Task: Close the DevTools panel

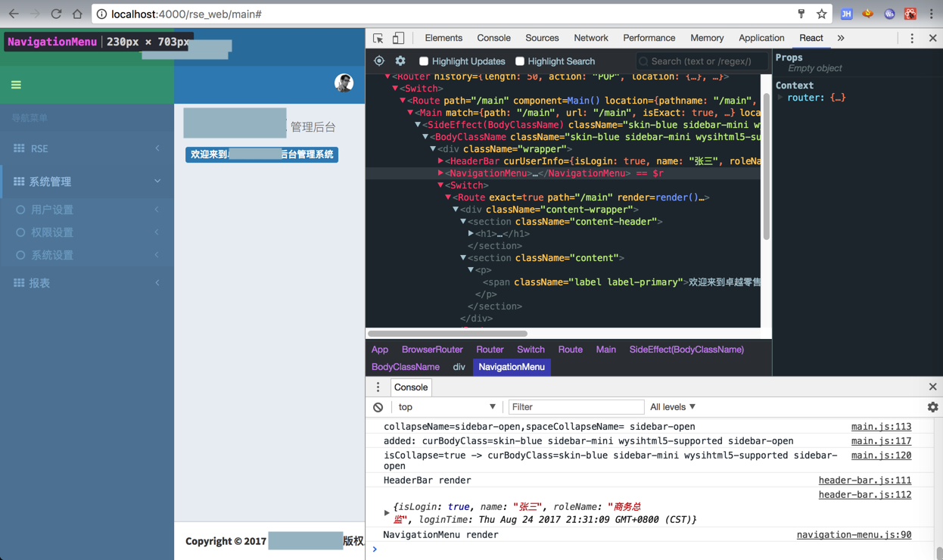Action: pos(932,38)
